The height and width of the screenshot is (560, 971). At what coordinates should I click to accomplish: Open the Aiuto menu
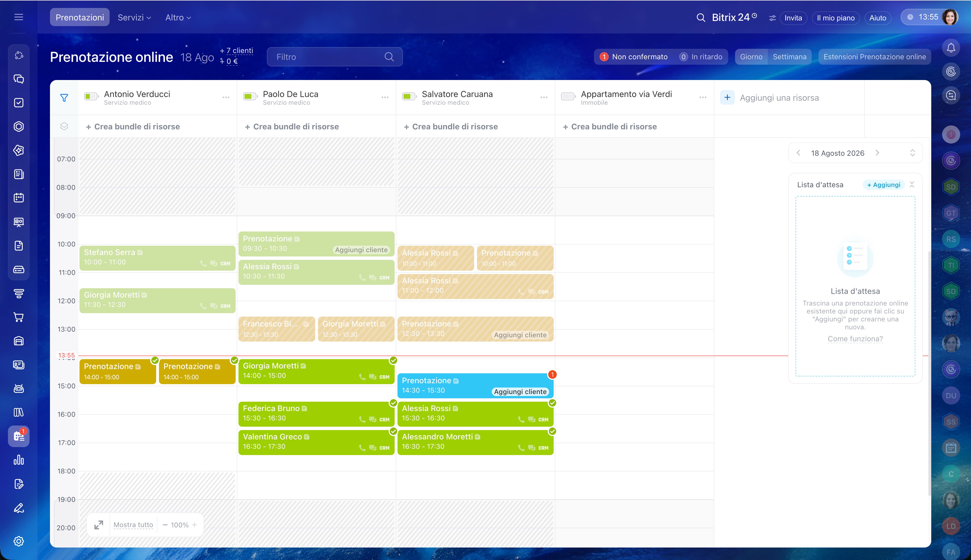pyautogui.click(x=878, y=18)
